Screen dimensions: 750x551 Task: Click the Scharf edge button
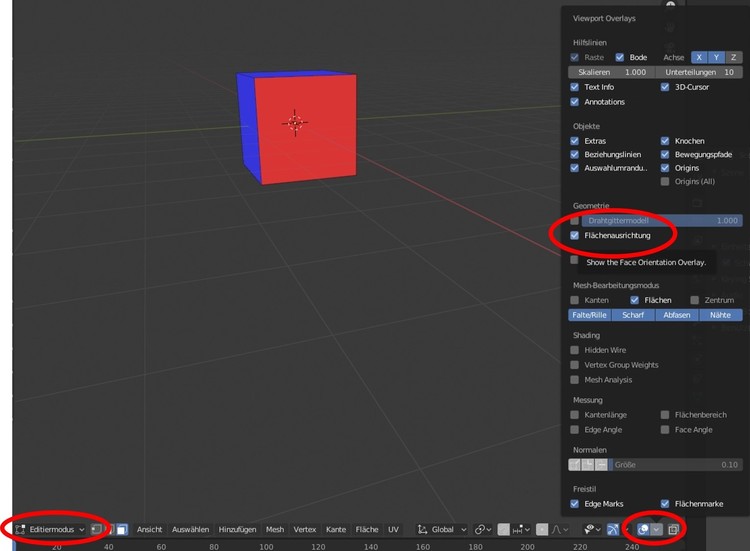point(633,315)
